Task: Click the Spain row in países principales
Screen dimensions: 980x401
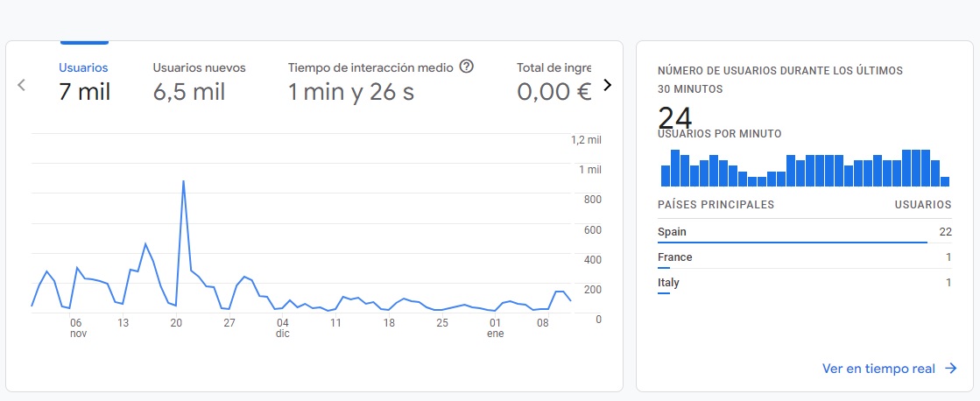Action: tap(804, 232)
